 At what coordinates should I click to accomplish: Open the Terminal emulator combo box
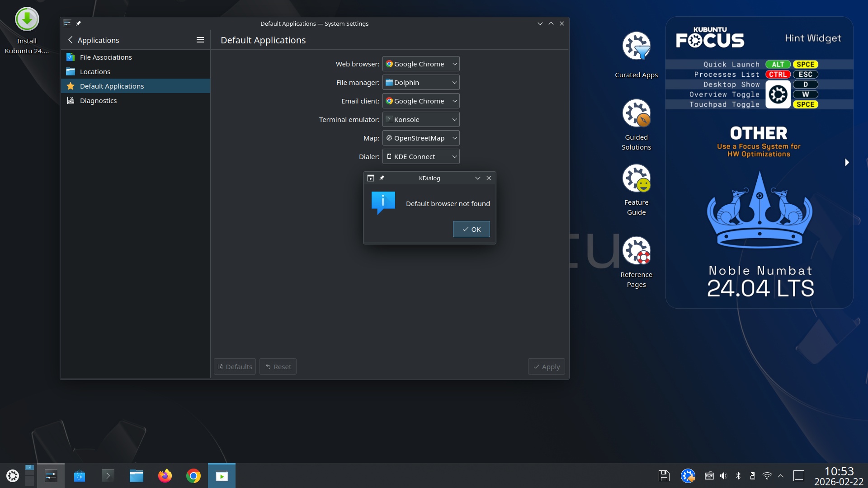421,120
